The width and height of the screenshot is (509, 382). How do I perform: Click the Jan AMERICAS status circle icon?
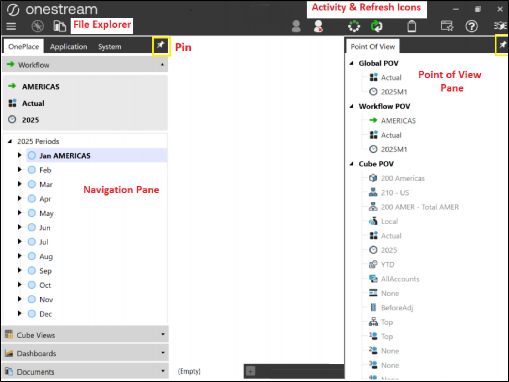coord(32,155)
